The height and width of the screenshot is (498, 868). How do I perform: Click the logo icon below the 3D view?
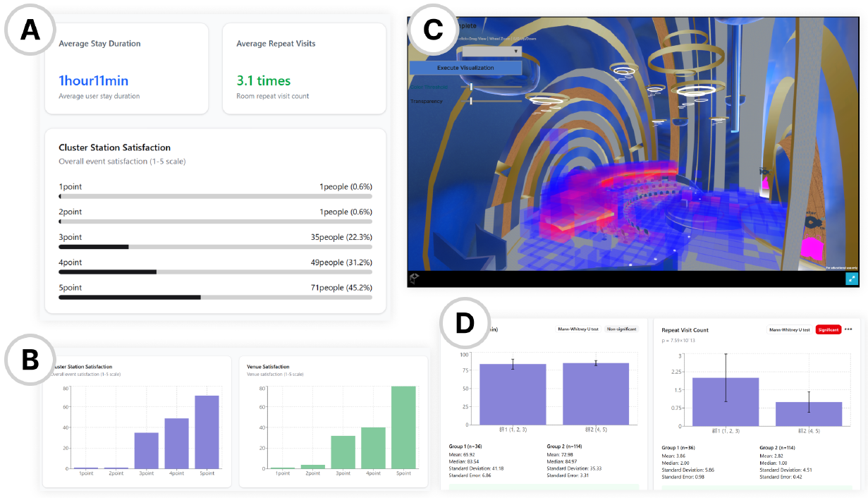415,278
